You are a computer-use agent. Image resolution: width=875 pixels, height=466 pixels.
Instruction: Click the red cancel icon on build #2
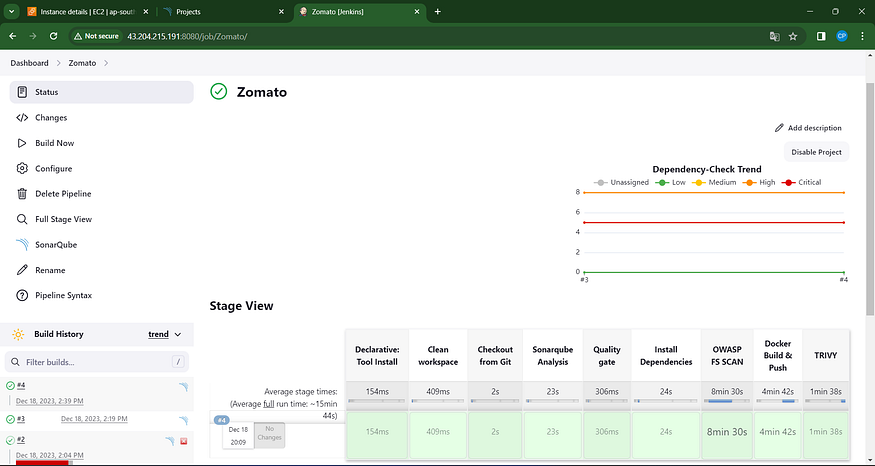184,441
